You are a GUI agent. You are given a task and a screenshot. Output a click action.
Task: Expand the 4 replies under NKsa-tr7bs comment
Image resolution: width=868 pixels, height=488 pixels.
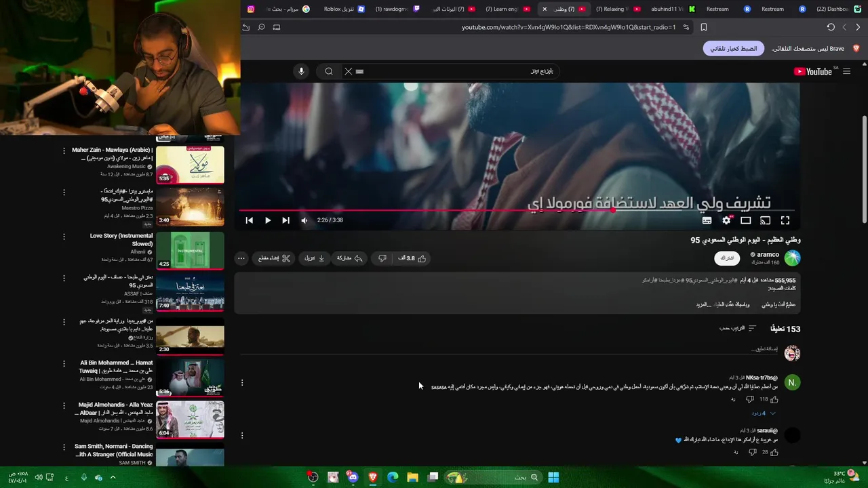[764, 413]
